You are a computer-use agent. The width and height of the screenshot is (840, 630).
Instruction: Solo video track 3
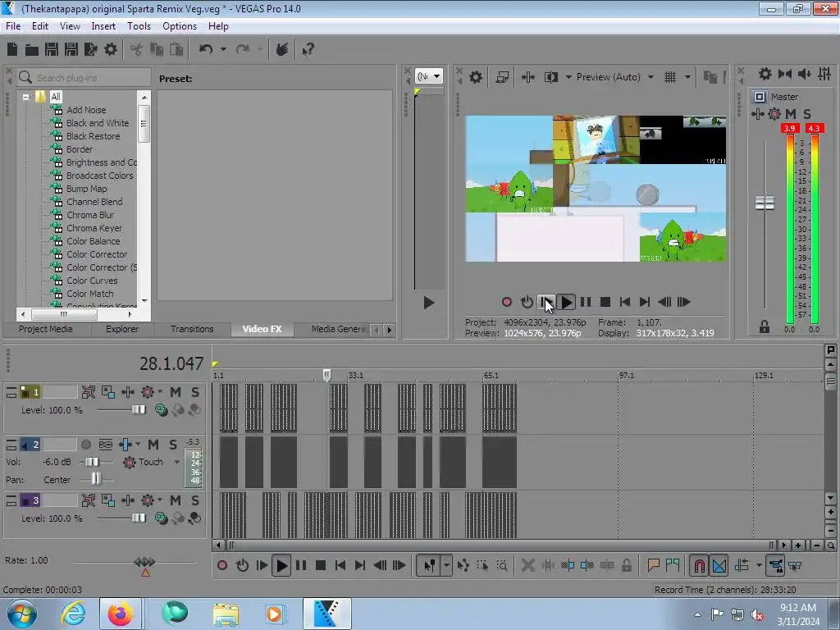(195, 500)
